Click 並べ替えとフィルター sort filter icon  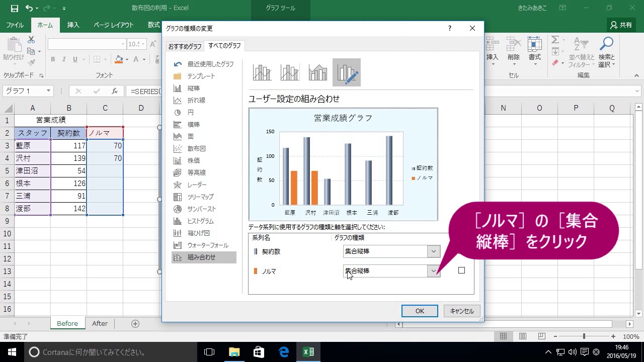[582, 52]
